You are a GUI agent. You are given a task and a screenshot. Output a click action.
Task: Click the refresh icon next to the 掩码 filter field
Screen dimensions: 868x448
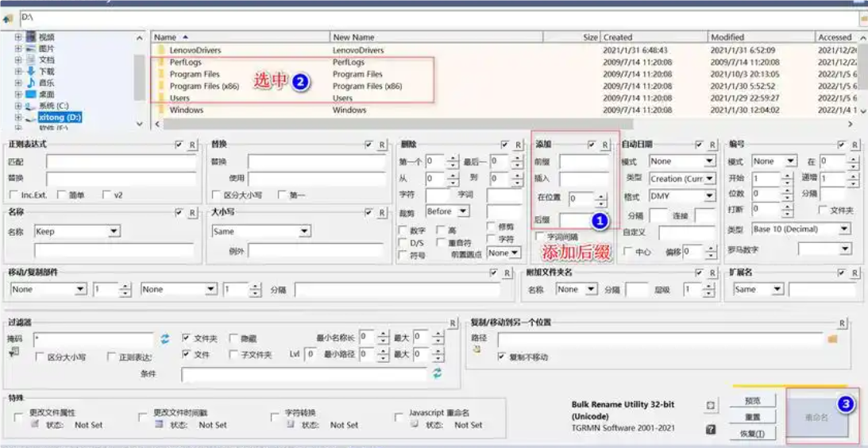[x=165, y=338]
